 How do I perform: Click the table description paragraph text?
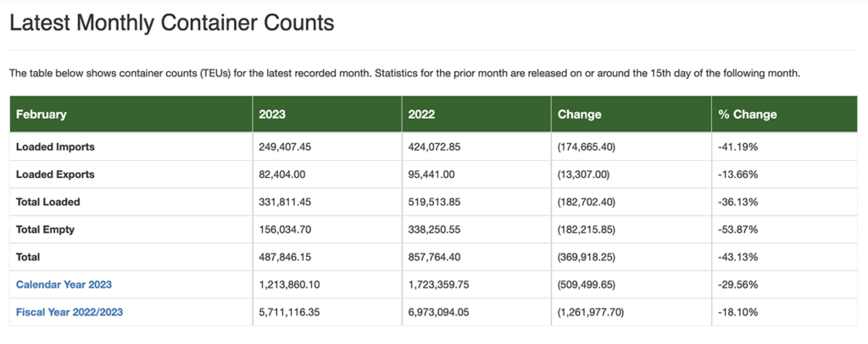pos(404,73)
